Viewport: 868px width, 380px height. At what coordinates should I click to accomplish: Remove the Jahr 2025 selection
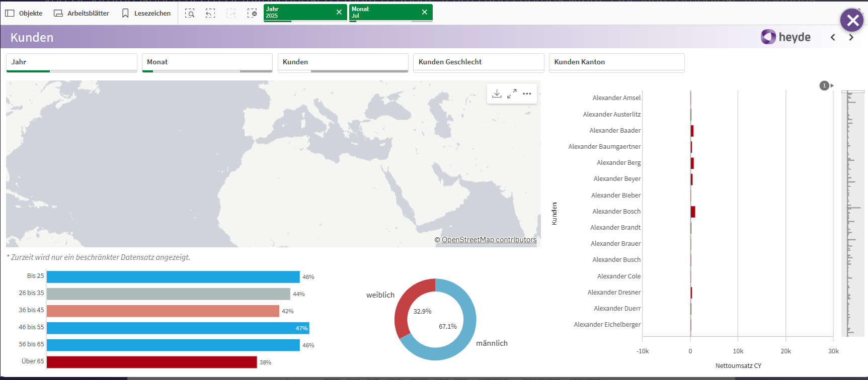[x=339, y=12]
